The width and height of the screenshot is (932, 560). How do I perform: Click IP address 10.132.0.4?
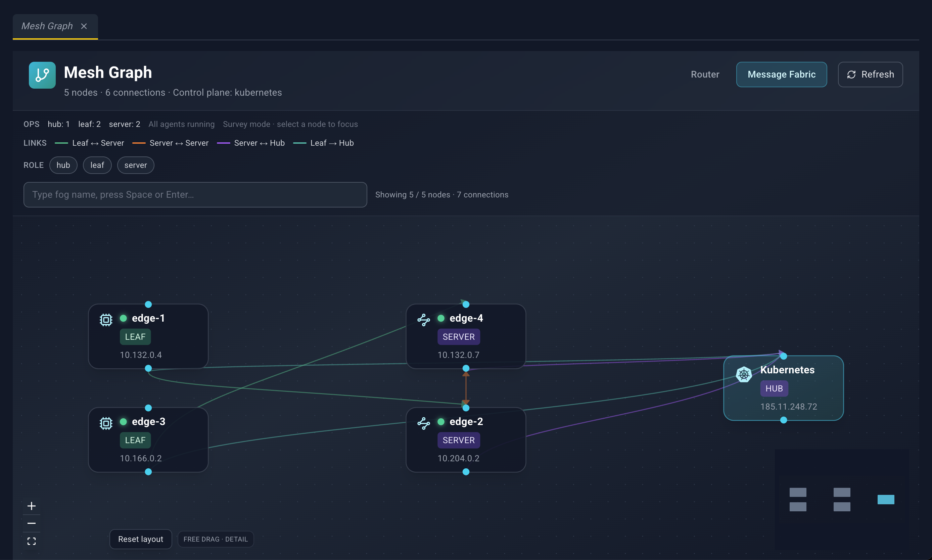[141, 355]
